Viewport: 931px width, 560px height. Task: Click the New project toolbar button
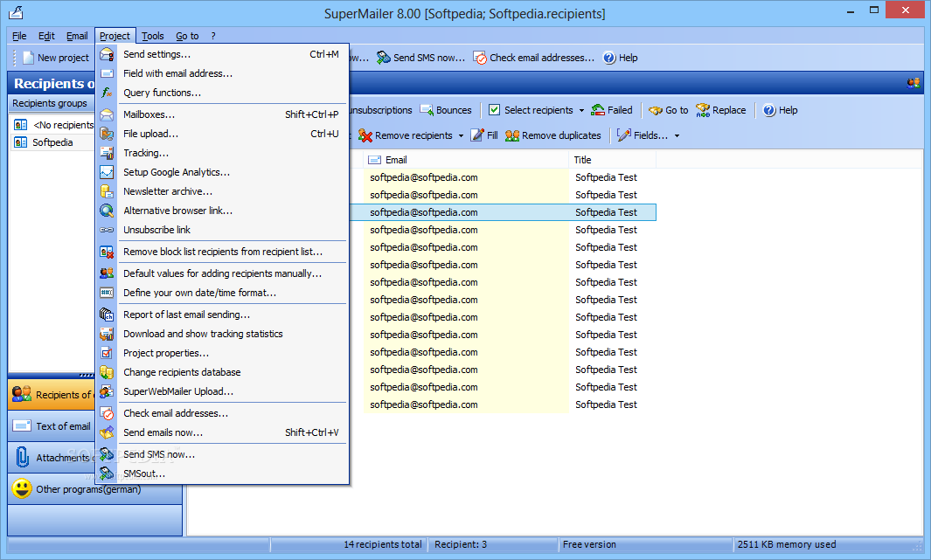pos(56,58)
